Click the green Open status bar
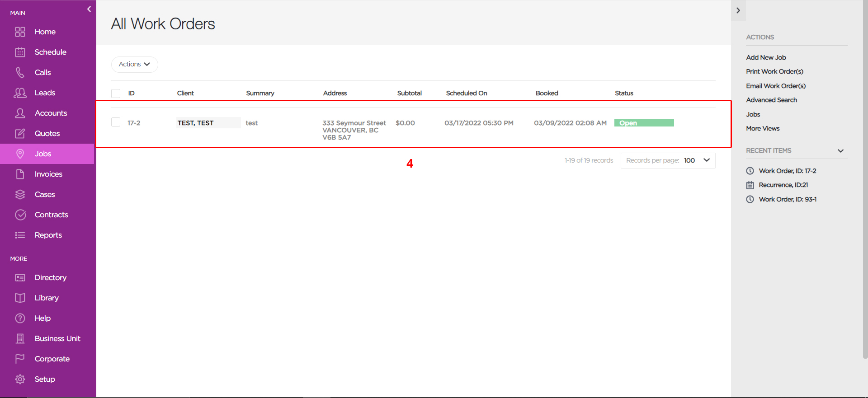868x398 pixels. click(644, 123)
